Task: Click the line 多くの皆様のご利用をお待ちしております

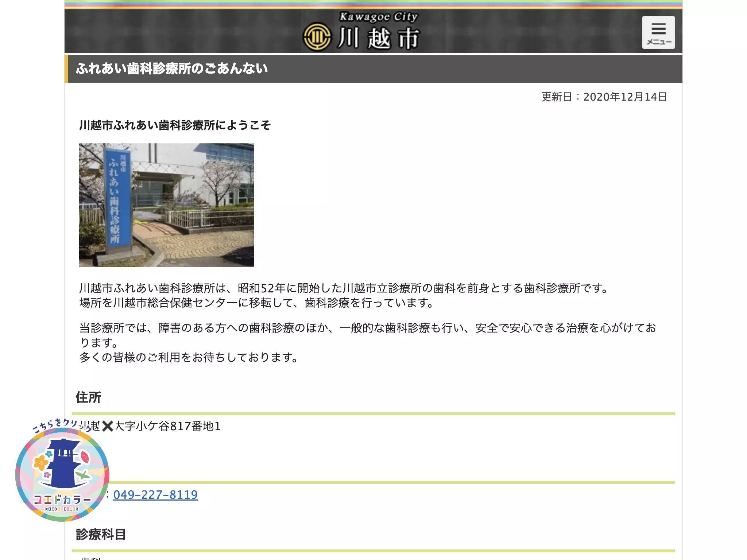Action: pyautogui.click(x=189, y=357)
